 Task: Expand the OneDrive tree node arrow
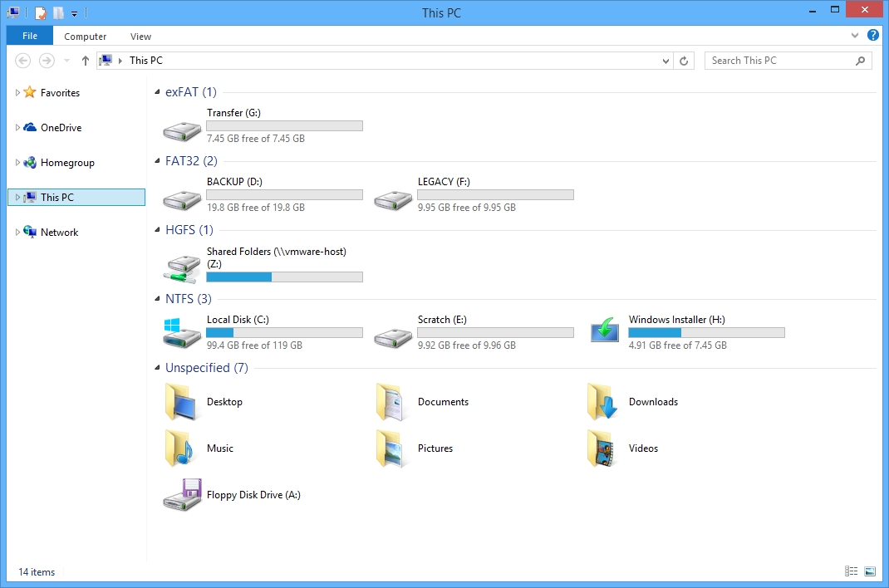pos(17,127)
